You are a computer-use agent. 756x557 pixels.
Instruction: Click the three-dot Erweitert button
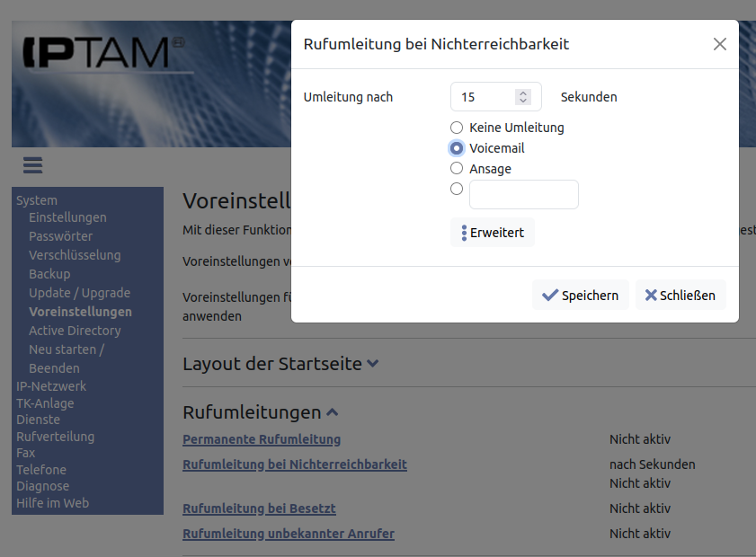coord(492,233)
